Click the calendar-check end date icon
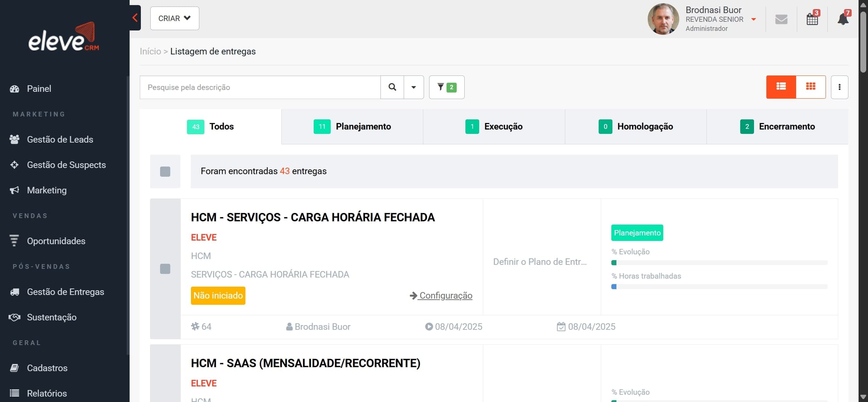Viewport: 868px width, 402px height. [x=561, y=327]
